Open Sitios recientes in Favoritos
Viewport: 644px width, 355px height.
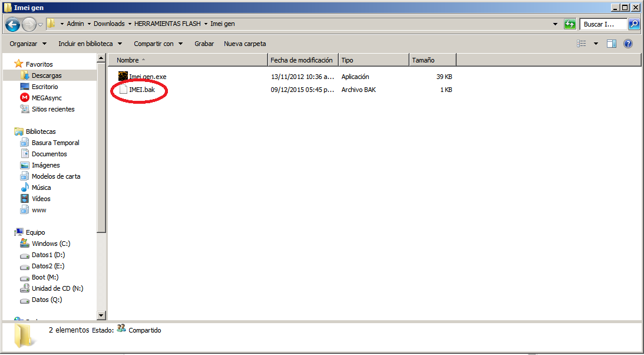(x=54, y=109)
